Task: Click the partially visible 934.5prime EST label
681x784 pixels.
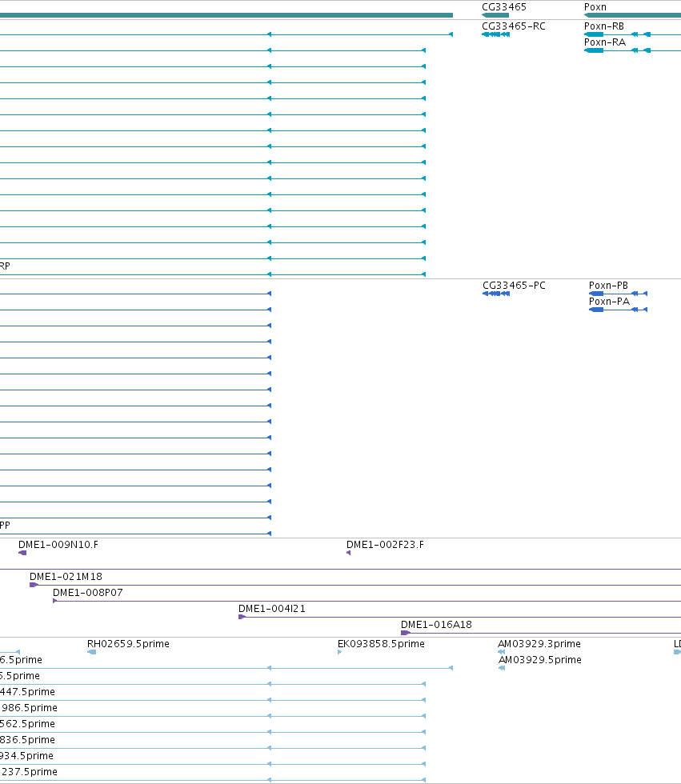Action: tap(26, 755)
